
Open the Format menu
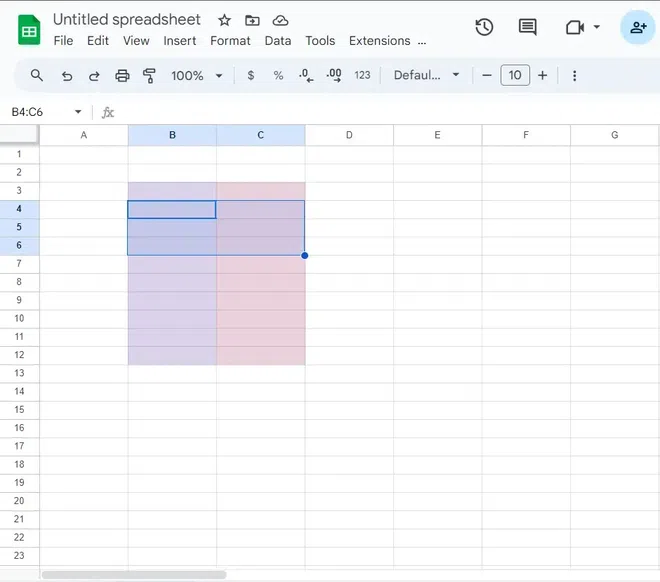(x=230, y=41)
